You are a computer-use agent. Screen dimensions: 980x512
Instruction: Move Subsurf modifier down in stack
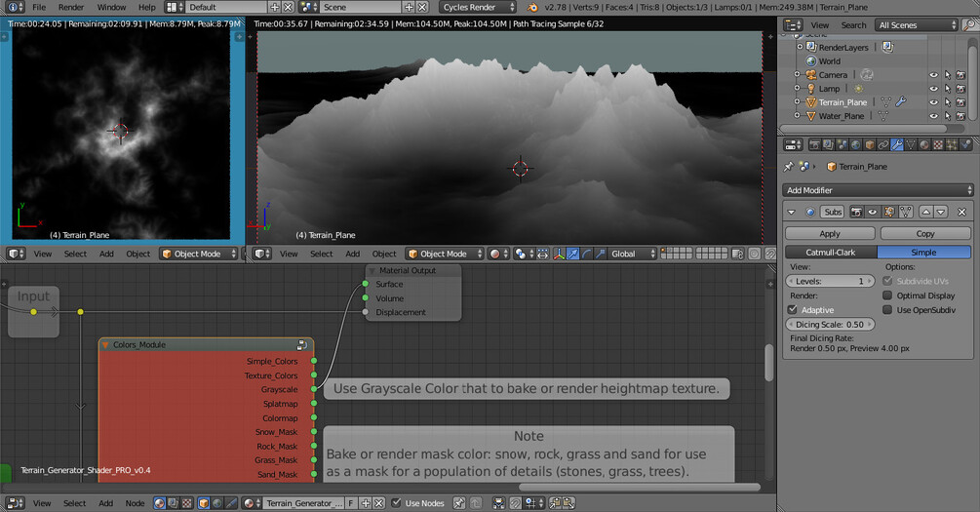point(941,212)
